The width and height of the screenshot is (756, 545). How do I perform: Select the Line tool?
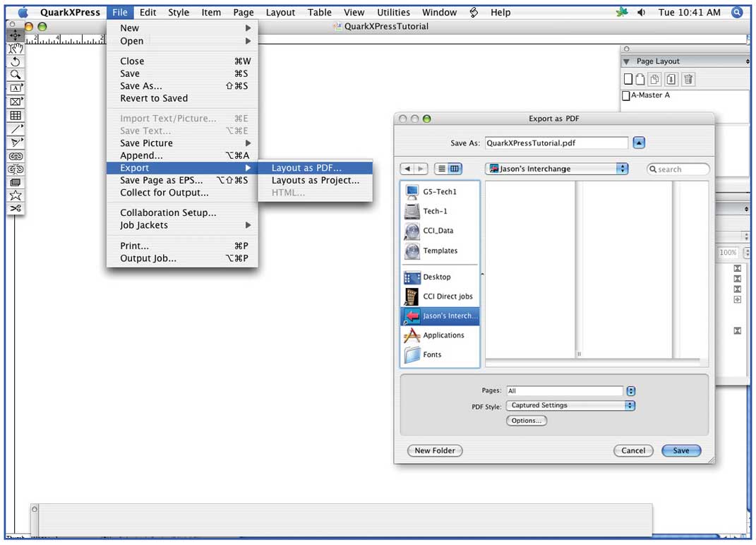coord(16,128)
